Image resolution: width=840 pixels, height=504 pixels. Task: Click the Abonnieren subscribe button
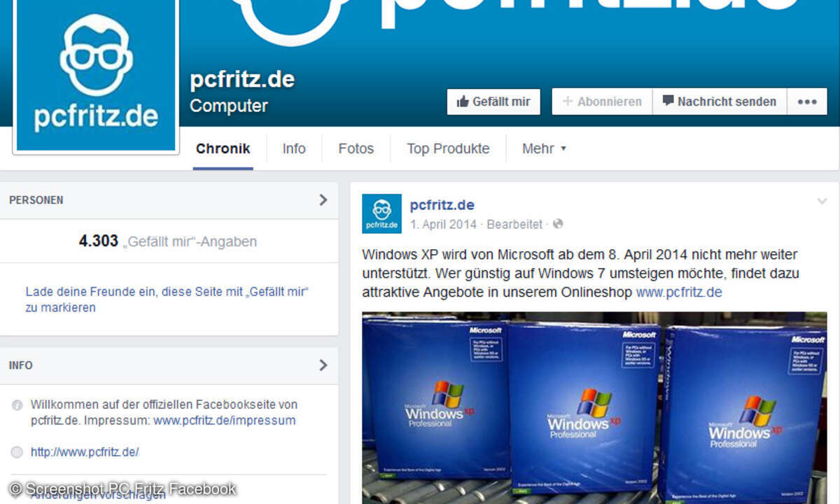tap(602, 101)
